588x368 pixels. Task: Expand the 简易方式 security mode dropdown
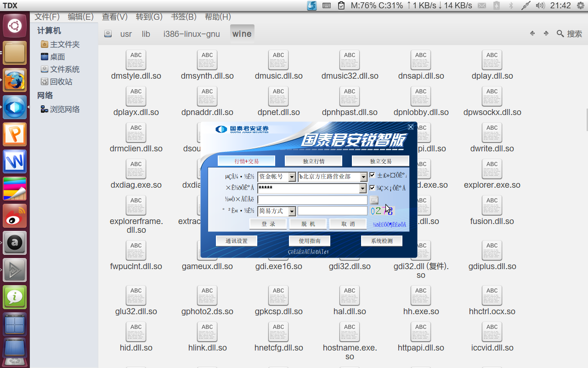pyautogui.click(x=292, y=211)
